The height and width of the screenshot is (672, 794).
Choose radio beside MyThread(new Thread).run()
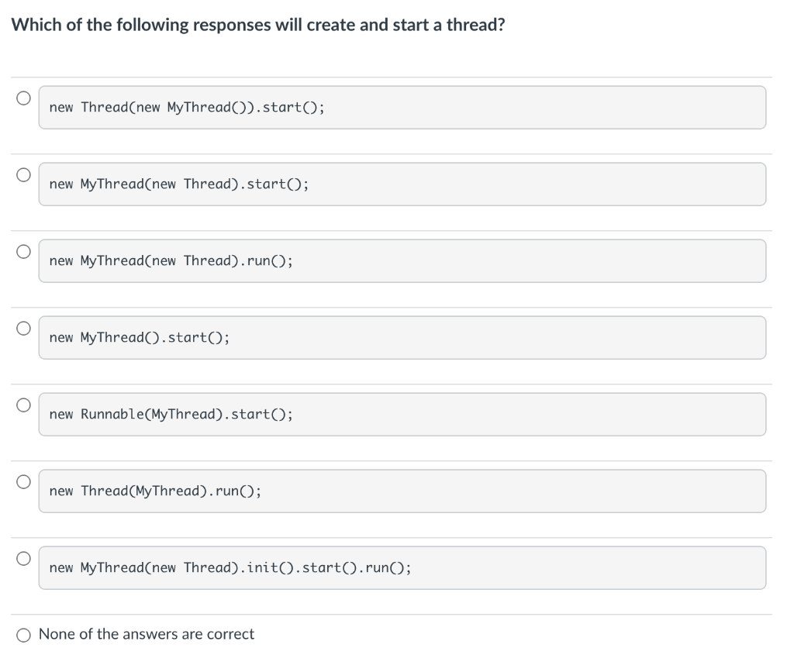coord(23,251)
